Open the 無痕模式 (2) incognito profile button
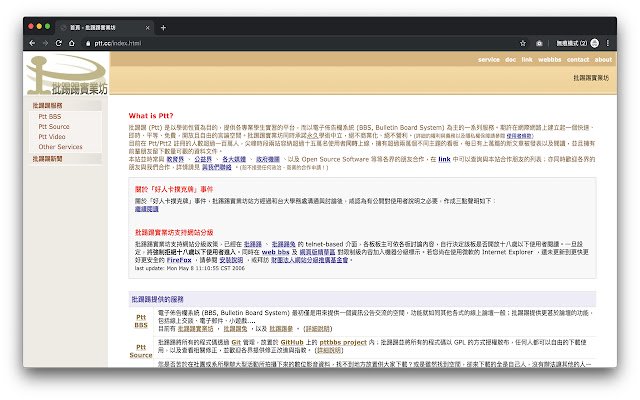Image resolution: width=640 pixels, height=400 pixels. [x=577, y=43]
